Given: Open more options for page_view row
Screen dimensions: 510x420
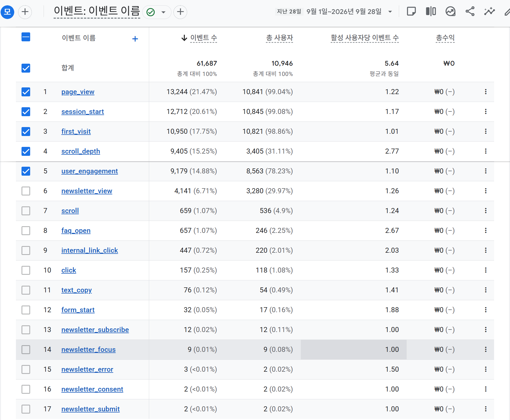Looking at the screenshot, I should pos(486,92).
